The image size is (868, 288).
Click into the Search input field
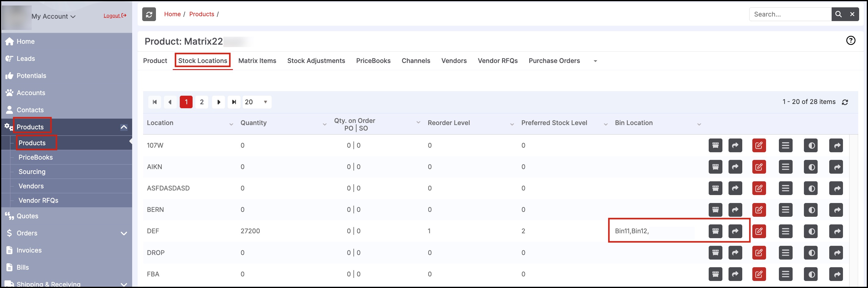coord(790,14)
